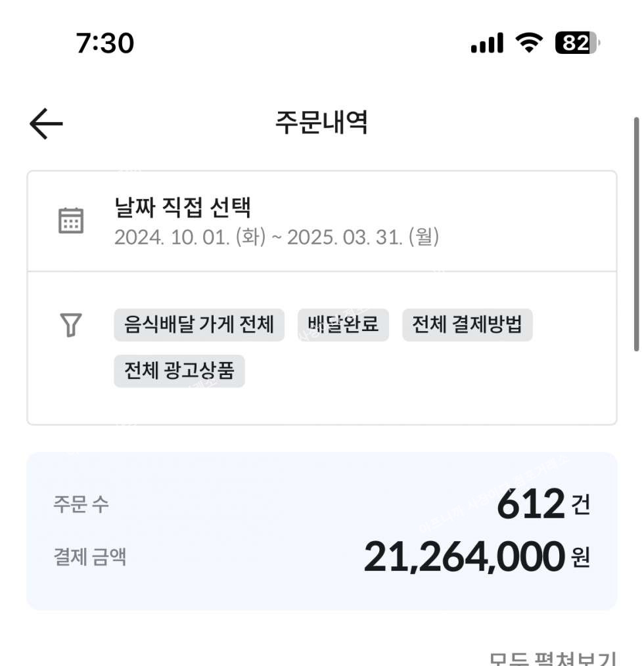This screenshot has width=644, height=666.
Task: Tap the 주문 수 label
Action: point(81,505)
